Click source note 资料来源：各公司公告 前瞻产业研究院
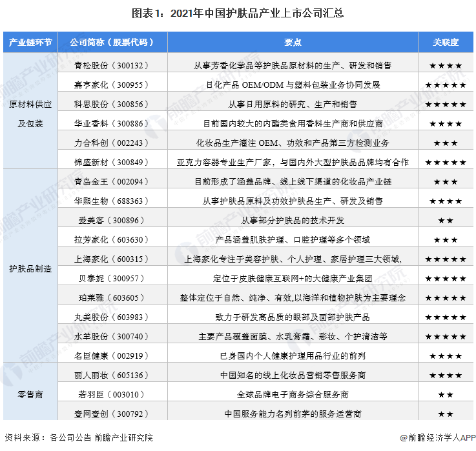The image size is (476, 451). pos(79,437)
